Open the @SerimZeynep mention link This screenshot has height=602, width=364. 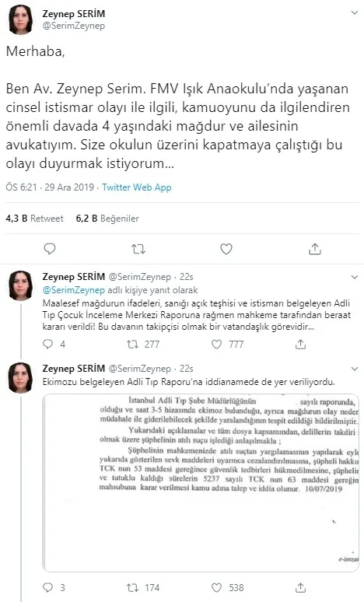pyautogui.click(x=73, y=290)
